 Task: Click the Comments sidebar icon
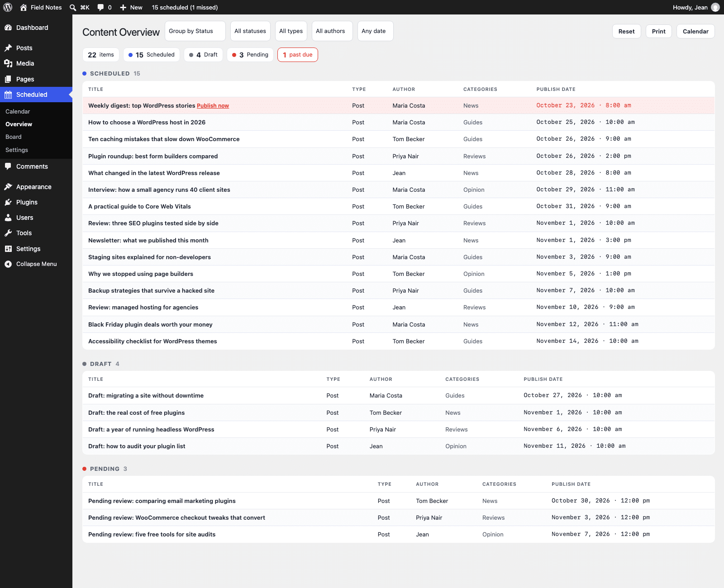pos(8,166)
